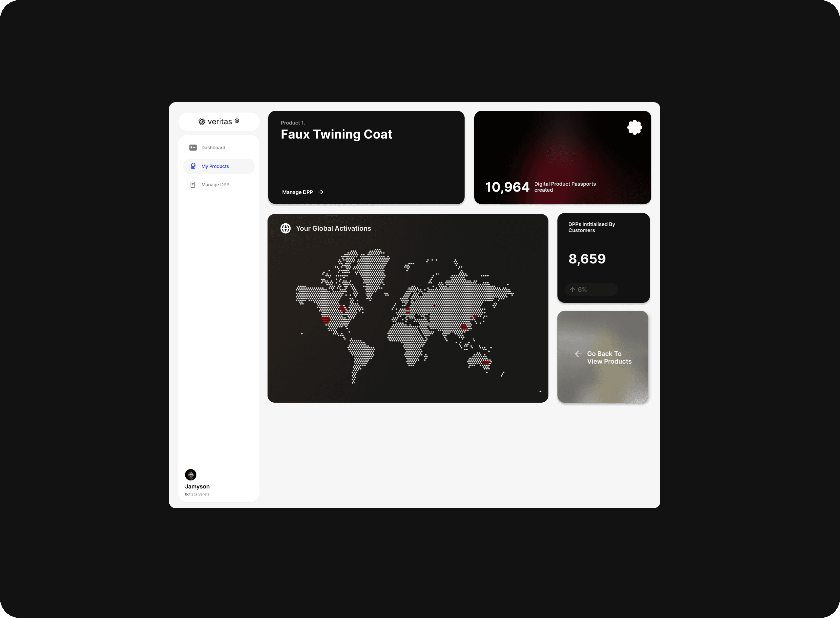Click the Product 1. label

click(293, 123)
